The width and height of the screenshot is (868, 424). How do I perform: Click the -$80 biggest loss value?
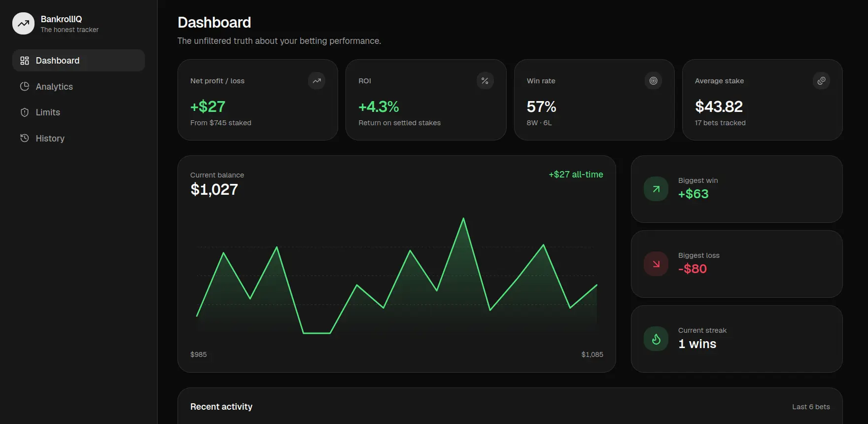pos(693,269)
